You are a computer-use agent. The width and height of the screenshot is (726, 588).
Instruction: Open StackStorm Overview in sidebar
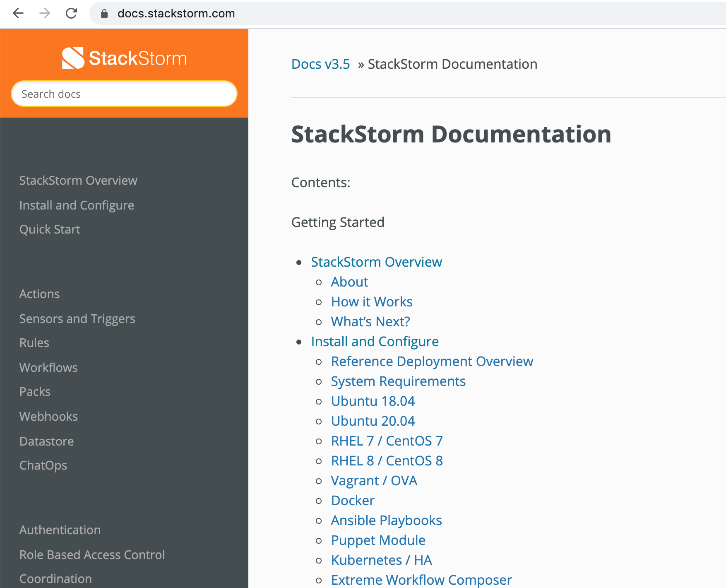[x=78, y=181]
